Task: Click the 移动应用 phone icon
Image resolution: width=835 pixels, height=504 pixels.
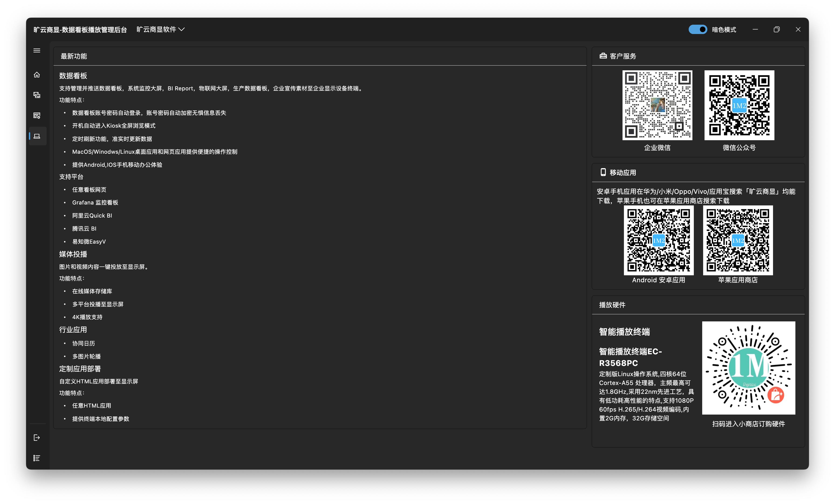Action: click(603, 172)
